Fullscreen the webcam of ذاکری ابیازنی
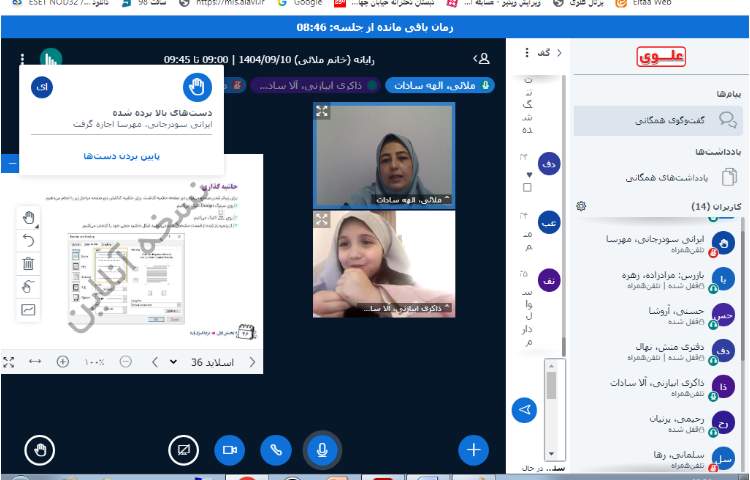The width and height of the screenshot is (750, 480). (x=322, y=219)
